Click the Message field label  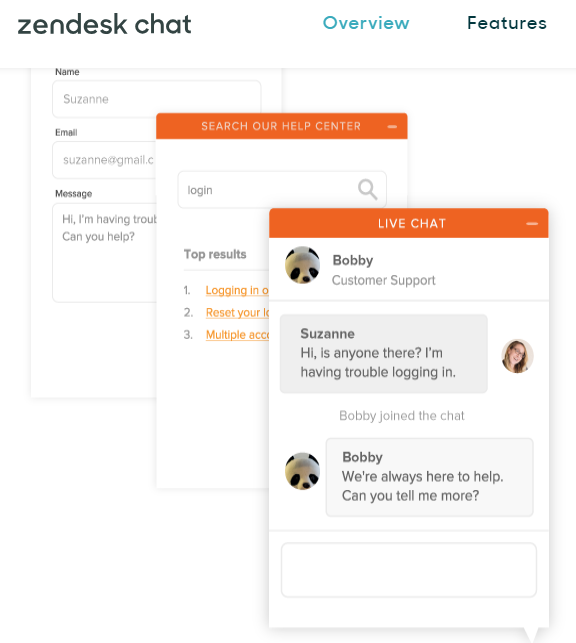coord(73,194)
